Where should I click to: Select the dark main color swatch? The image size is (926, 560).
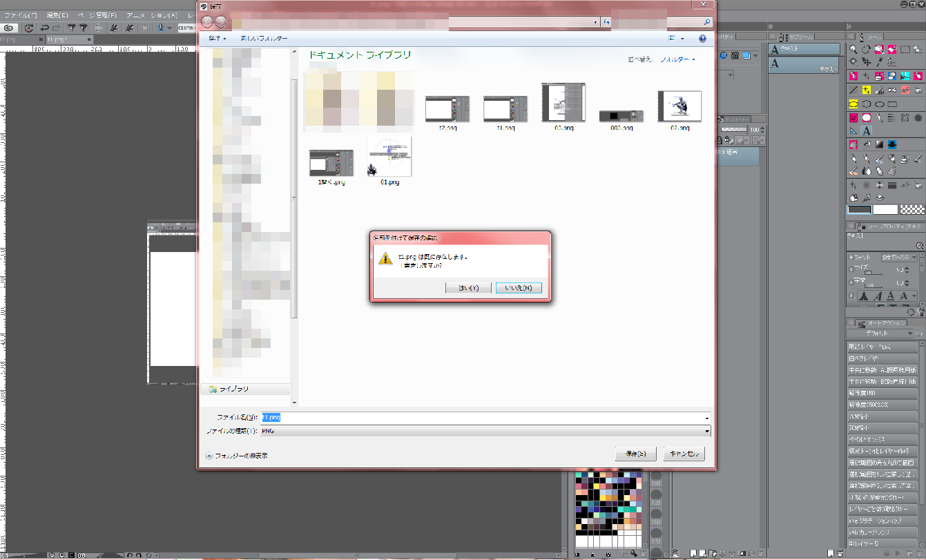tap(860, 210)
